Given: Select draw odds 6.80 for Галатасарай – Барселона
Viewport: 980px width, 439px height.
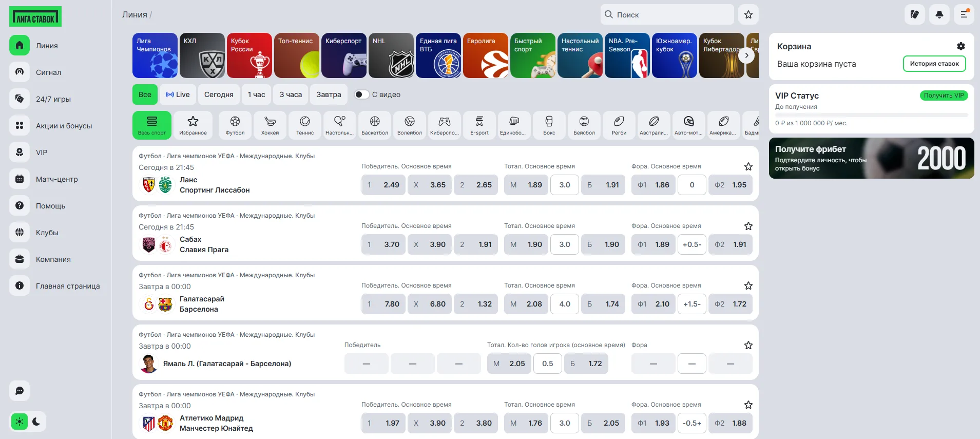Looking at the screenshot, I should 430,304.
